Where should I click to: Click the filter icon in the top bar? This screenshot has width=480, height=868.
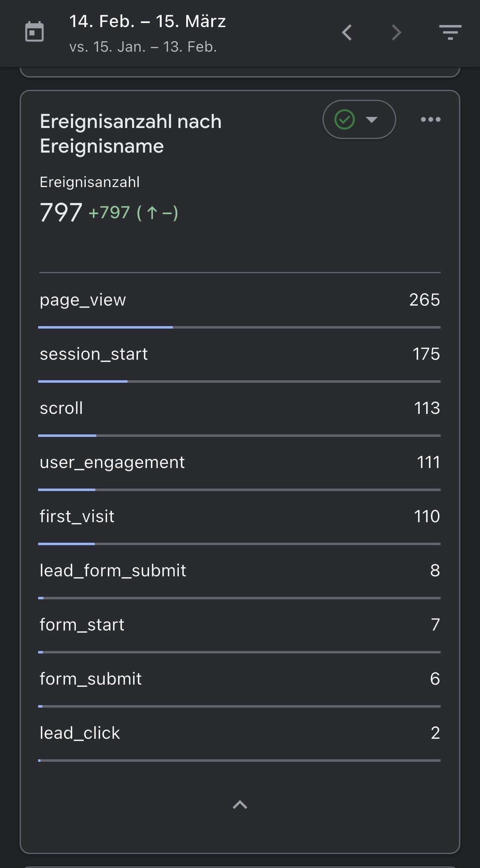click(x=450, y=33)
